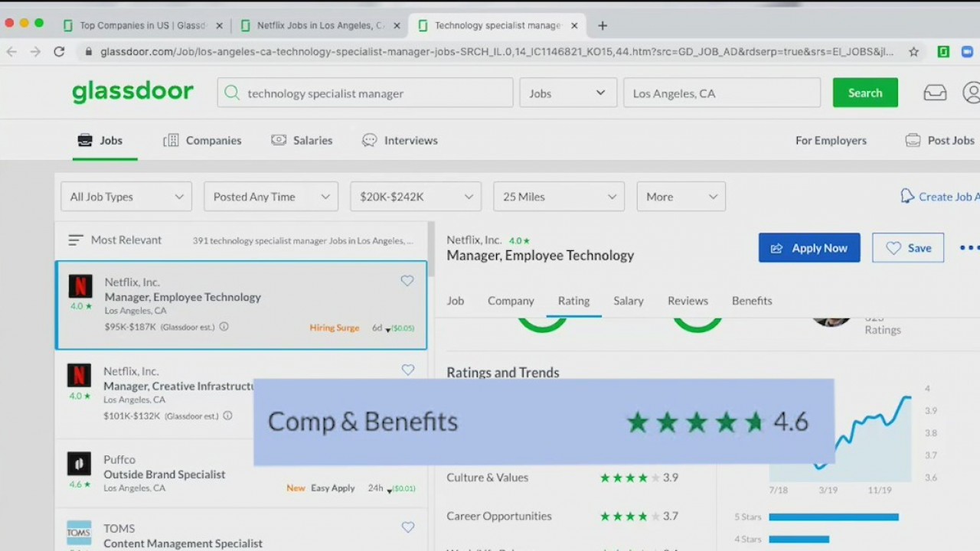Screen dimensions: 980x551
Task: Open a new browser tab
Action: pos(603,25)
